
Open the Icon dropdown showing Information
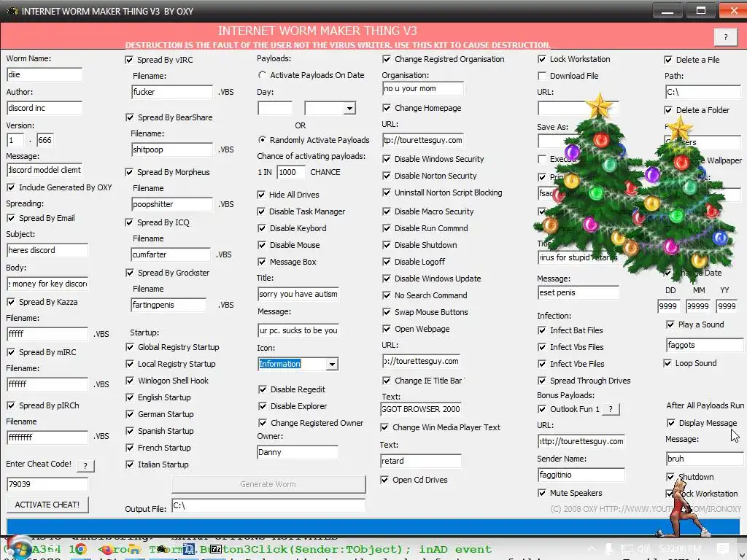[332, 365]
